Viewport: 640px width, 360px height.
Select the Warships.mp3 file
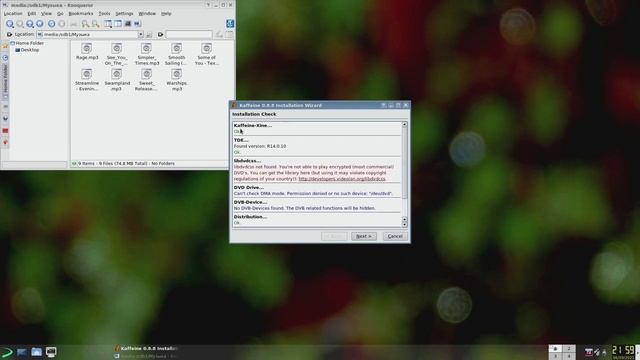(x=177, y=80)
